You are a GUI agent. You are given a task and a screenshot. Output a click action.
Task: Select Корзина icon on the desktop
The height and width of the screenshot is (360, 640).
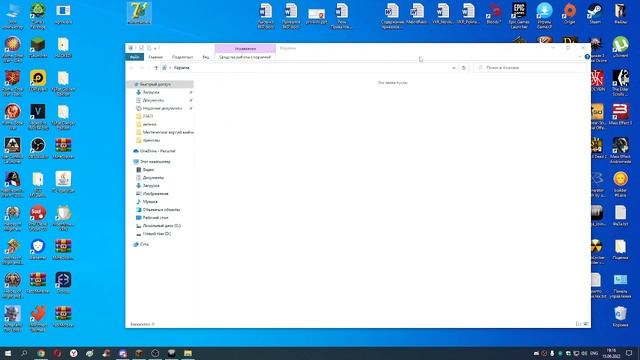(620, 317)
